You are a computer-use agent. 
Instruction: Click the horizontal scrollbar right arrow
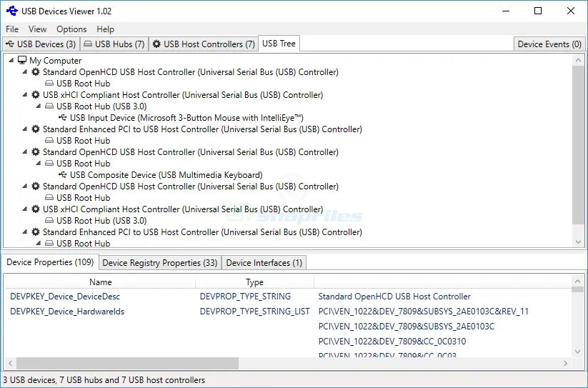pos(566,363)
